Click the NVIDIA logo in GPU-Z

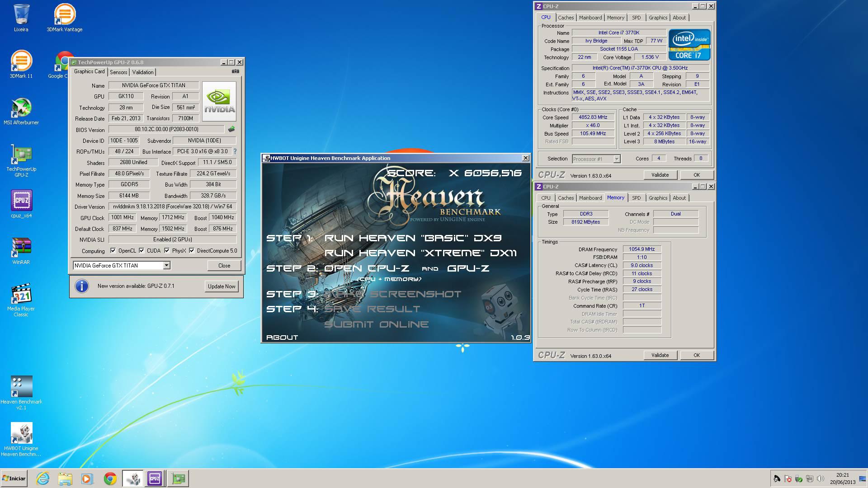point(219,101)
